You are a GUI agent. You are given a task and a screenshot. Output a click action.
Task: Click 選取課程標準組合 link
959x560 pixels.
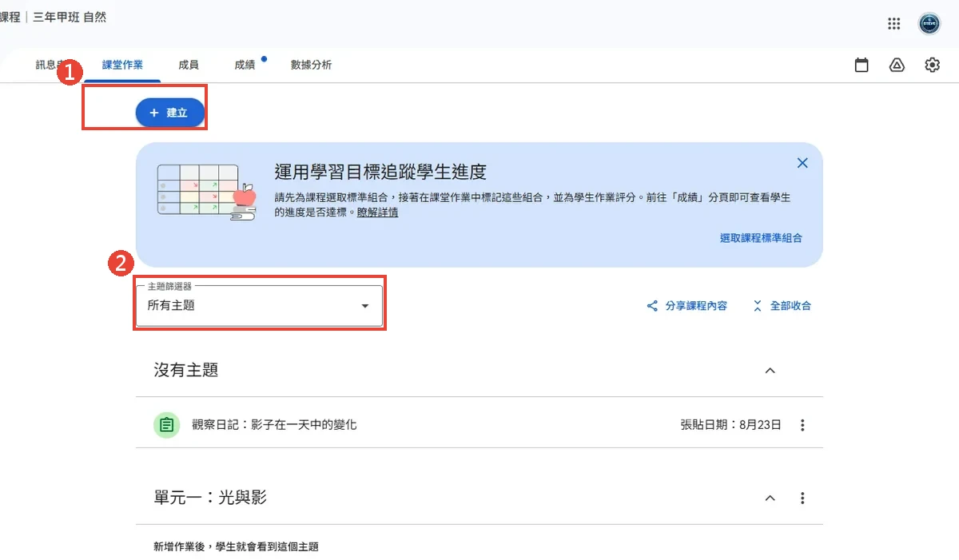(761, 238)
